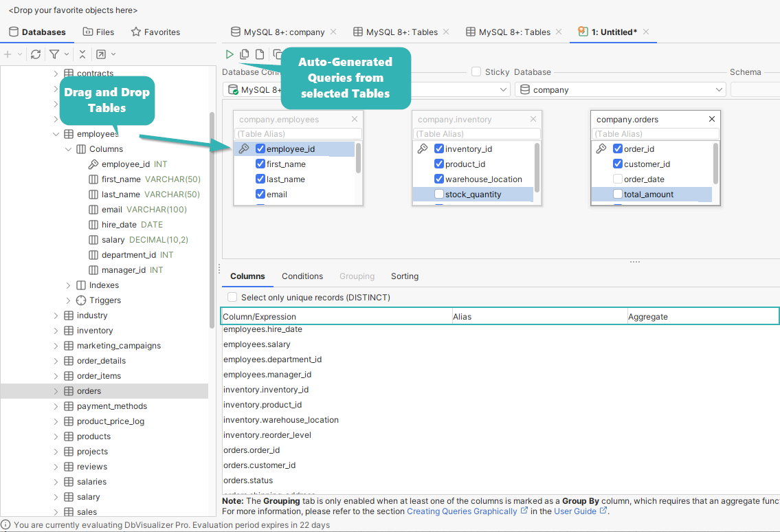Click the Aggregate column header
The height and width of the screenshot is (532, 780).
(x=702, y=316)
